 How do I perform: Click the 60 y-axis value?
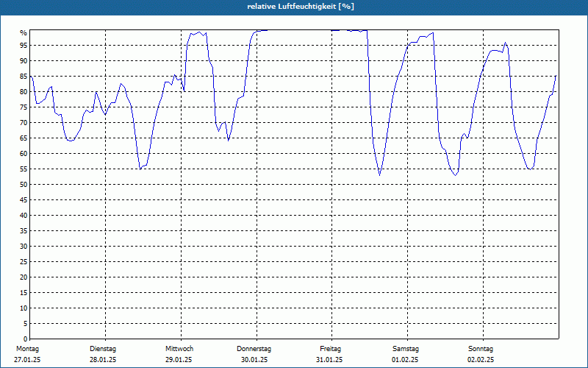click(x=24, y=154)
